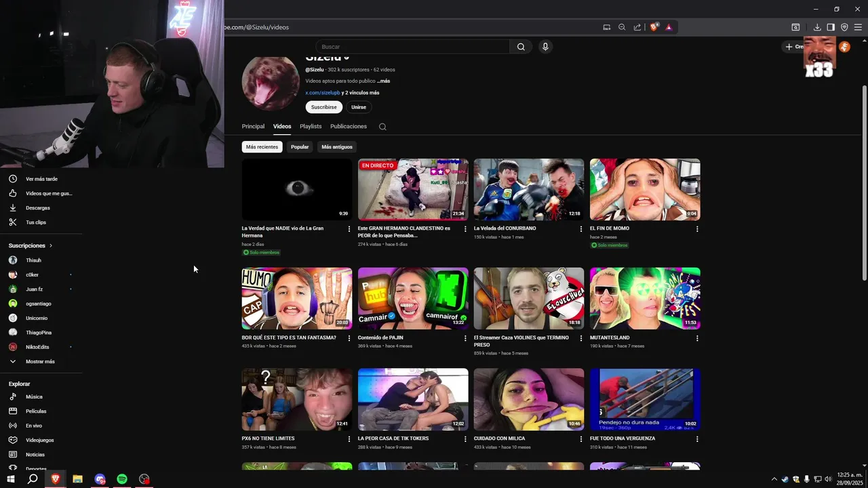
Task: Open options menu for La Velada del CONURBANO
Action: pyautogui.click(x=581, y=229)
